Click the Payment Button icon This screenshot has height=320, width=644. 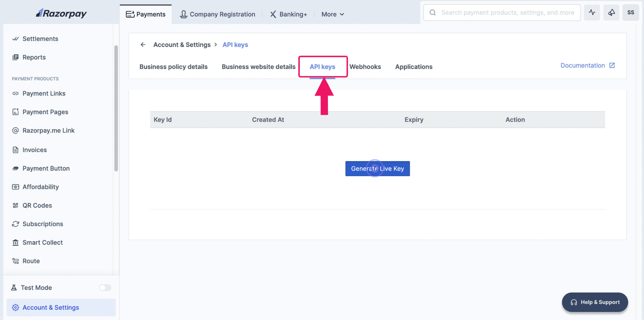click(x=15, y=168)
